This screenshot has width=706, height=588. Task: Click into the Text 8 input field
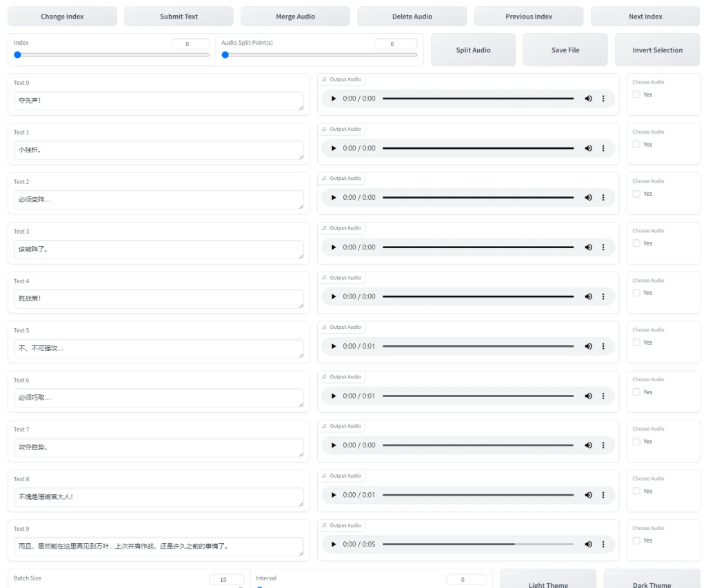pos(159,497)
